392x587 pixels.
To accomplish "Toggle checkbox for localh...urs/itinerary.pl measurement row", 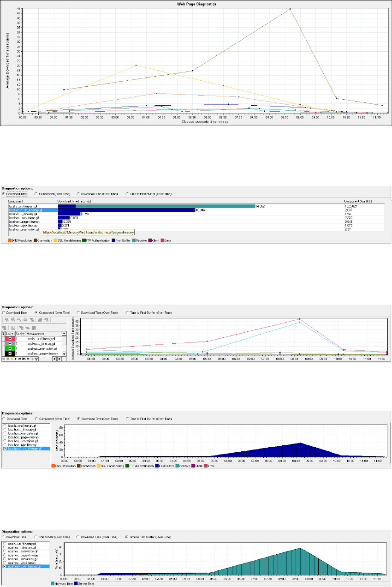I will point(10,338).
